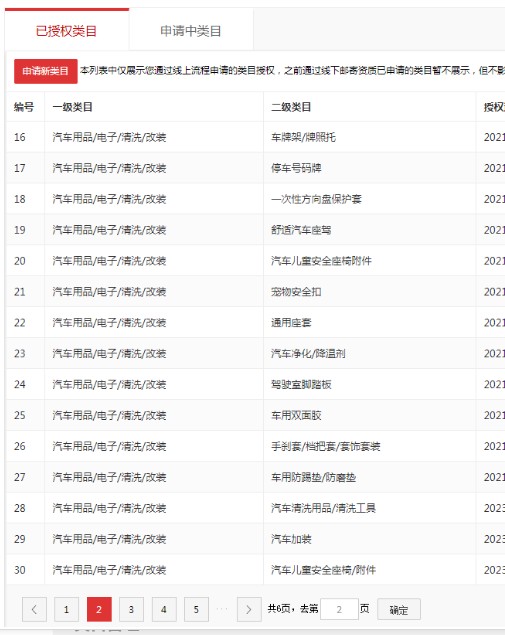505x635 pixels.
Task: Jump to page 5
Action: pos(196,609)
